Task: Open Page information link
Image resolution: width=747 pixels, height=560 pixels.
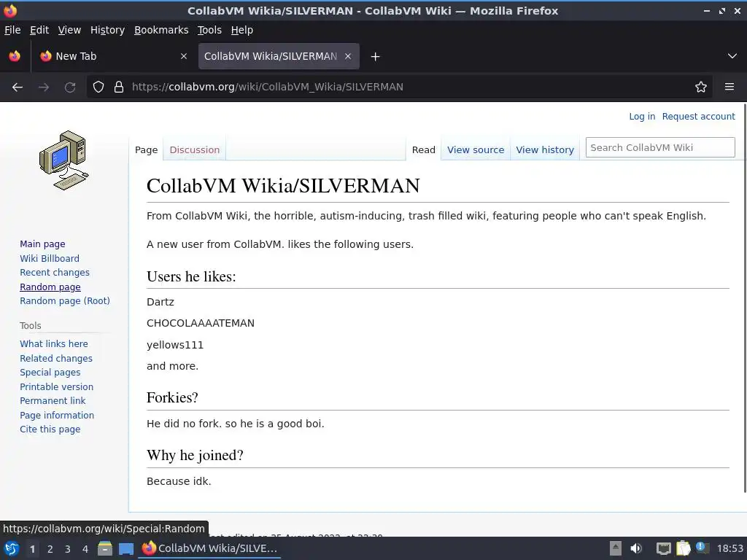Action: click(57, 415)
